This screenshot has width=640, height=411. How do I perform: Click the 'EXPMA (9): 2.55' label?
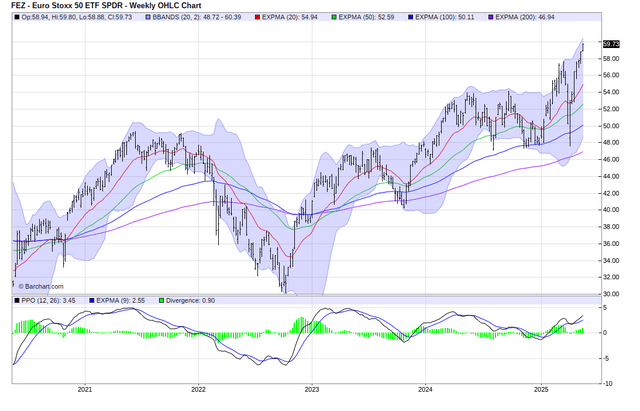[121, 300]
